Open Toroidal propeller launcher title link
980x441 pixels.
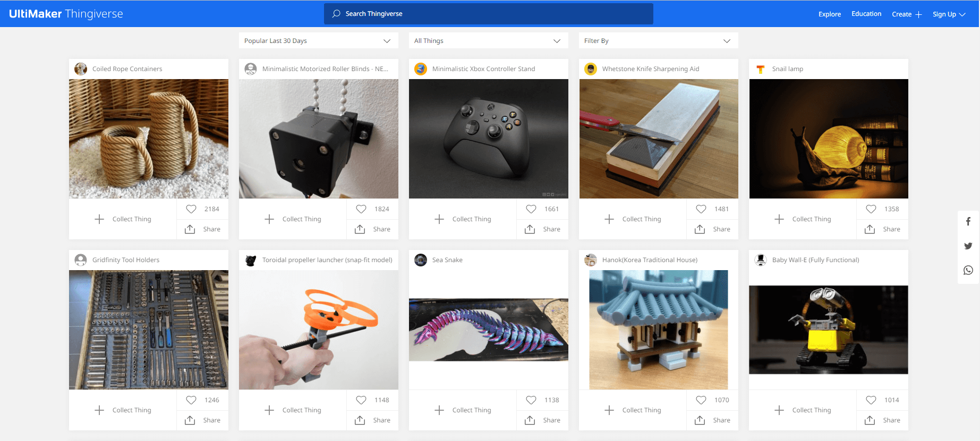click(x=327, y=260)
